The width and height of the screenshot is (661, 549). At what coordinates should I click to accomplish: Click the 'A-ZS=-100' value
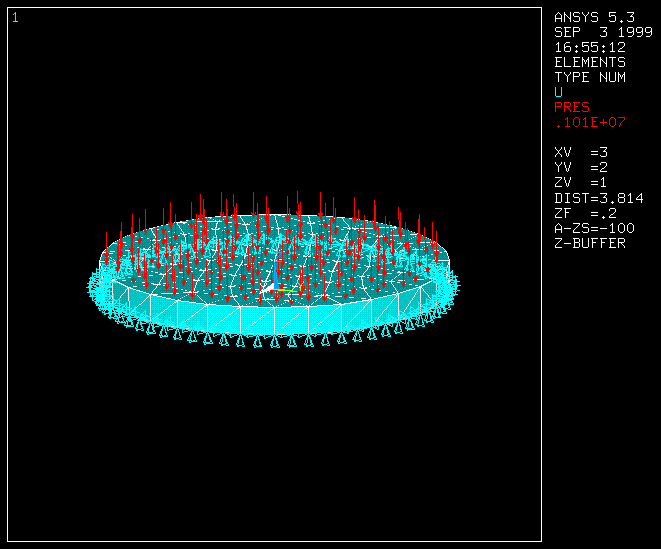click(594, 229)
